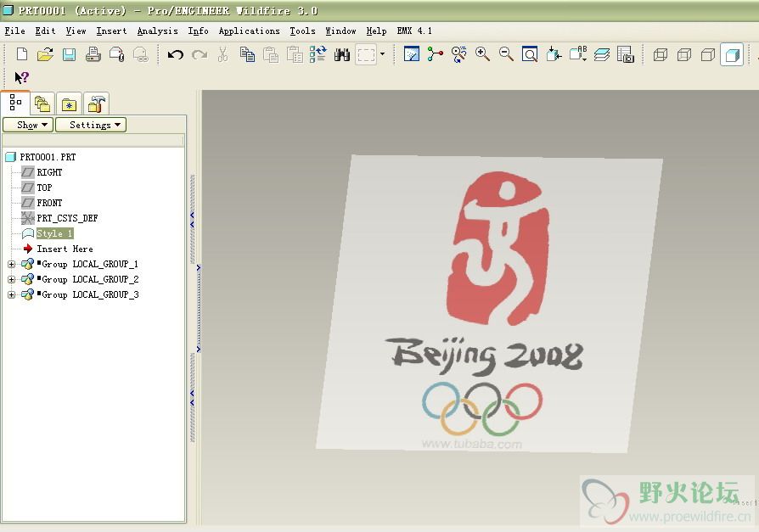Open the Edit menu
Viewport: 759px width, 532px height.
(45, 31)
